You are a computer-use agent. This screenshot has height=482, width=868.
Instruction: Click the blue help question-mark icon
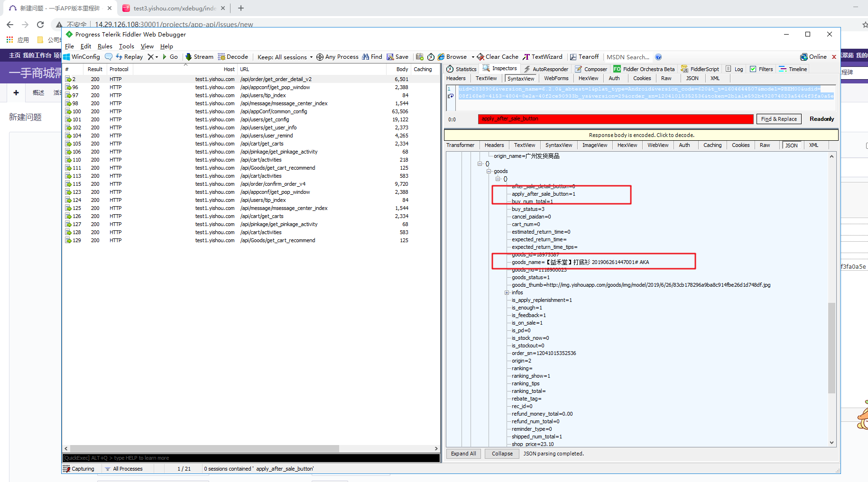[x=658, y=57]
